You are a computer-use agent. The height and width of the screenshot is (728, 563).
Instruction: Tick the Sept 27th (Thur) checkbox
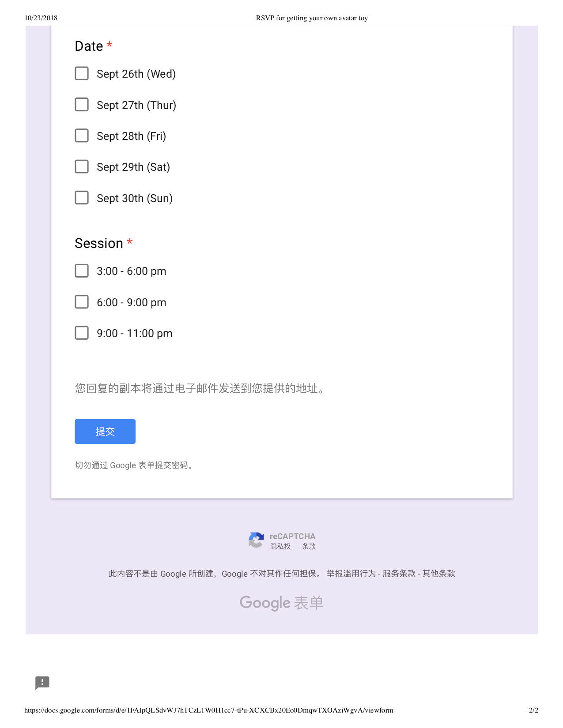pos(82,105)
